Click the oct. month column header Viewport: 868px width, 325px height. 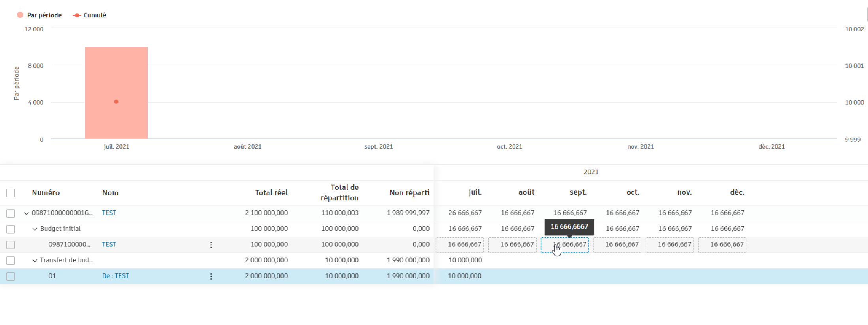point(633,192)
